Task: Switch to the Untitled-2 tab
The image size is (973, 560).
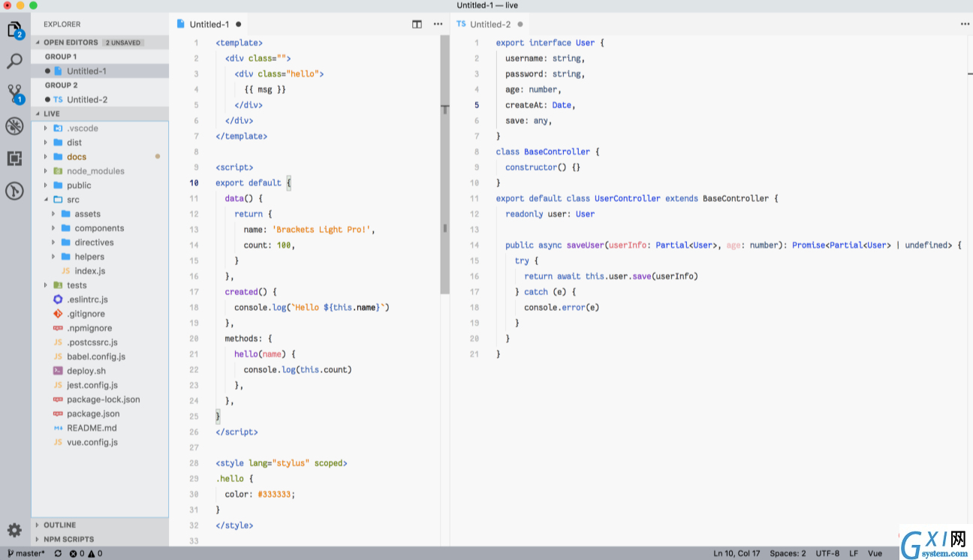Action: point(490,24)
